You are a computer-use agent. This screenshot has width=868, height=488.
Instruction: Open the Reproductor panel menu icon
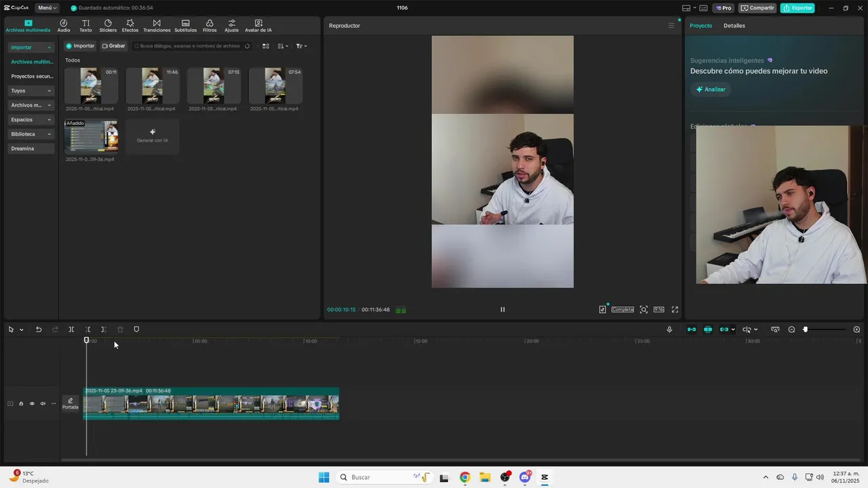point(671,26)
